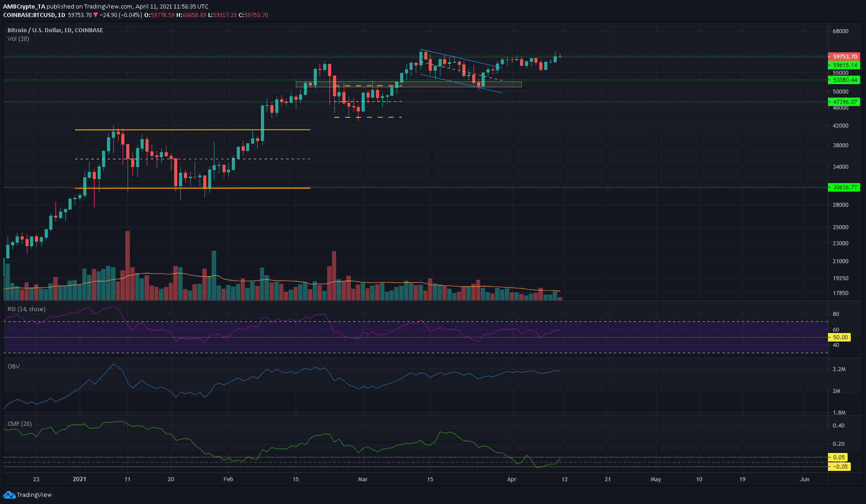Click the 0.40 CMF axis value
Image resolution: width=866 pixels, height=504 pixels.
tap(839, 426)
